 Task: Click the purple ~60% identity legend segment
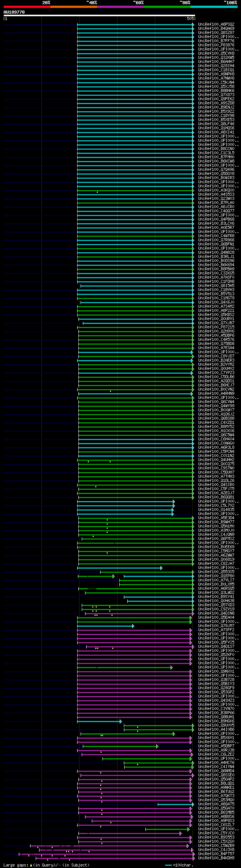pos(120,7)
